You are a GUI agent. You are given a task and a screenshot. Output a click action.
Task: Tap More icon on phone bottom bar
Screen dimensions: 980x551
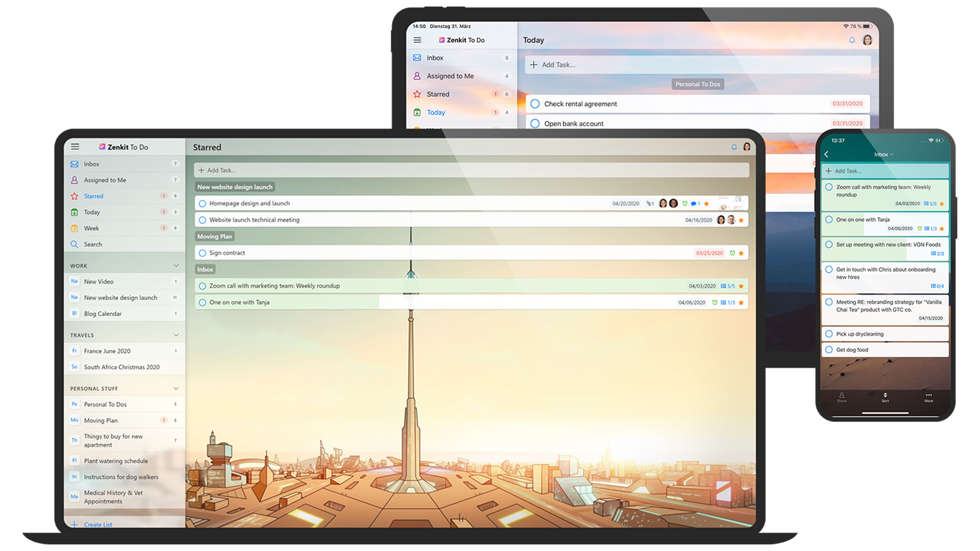click(929, 397)
